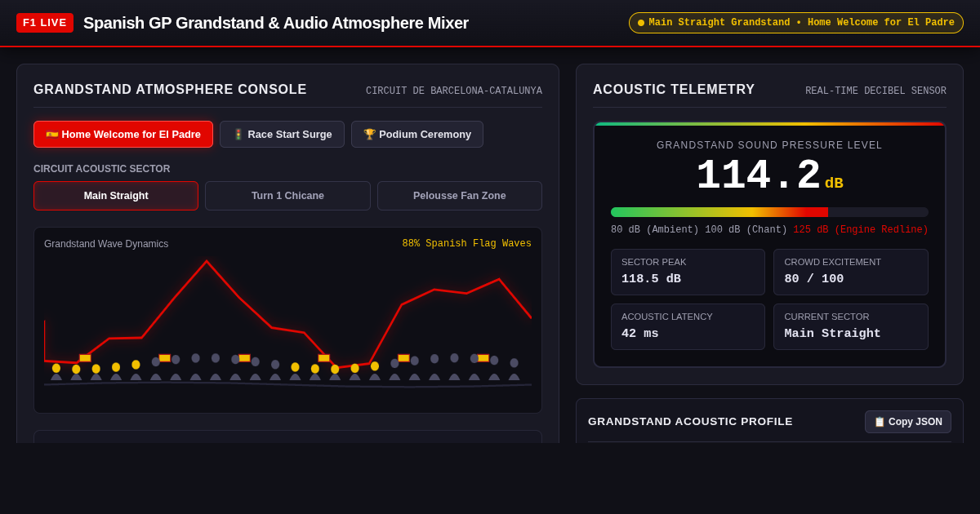
Task: Click the Spanish GP Grandstand page title
Action: pyautogui.click(x=276, y=23)
